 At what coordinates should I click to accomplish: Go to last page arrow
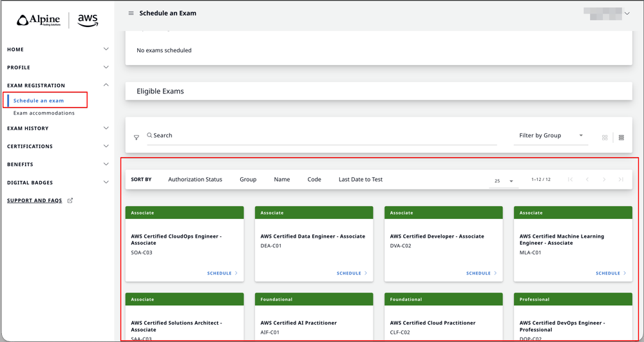click(621, 180)
